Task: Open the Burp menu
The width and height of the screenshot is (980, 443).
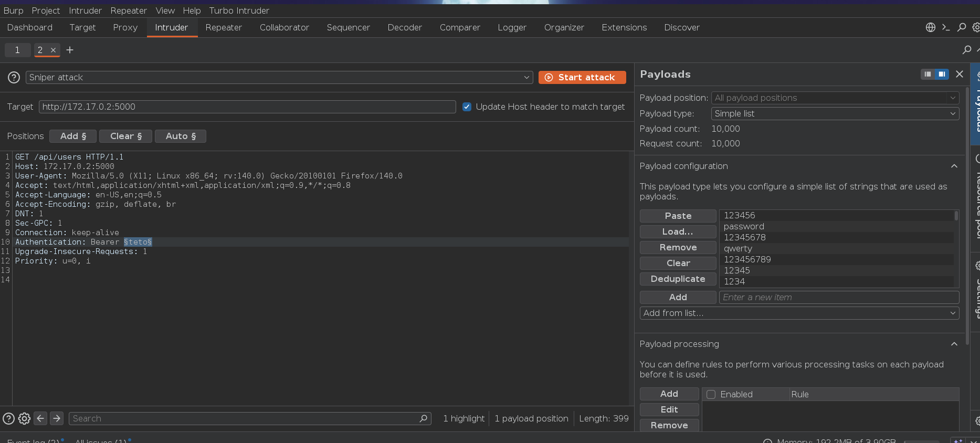Action: pyautogui.click(x=13, y=10)
